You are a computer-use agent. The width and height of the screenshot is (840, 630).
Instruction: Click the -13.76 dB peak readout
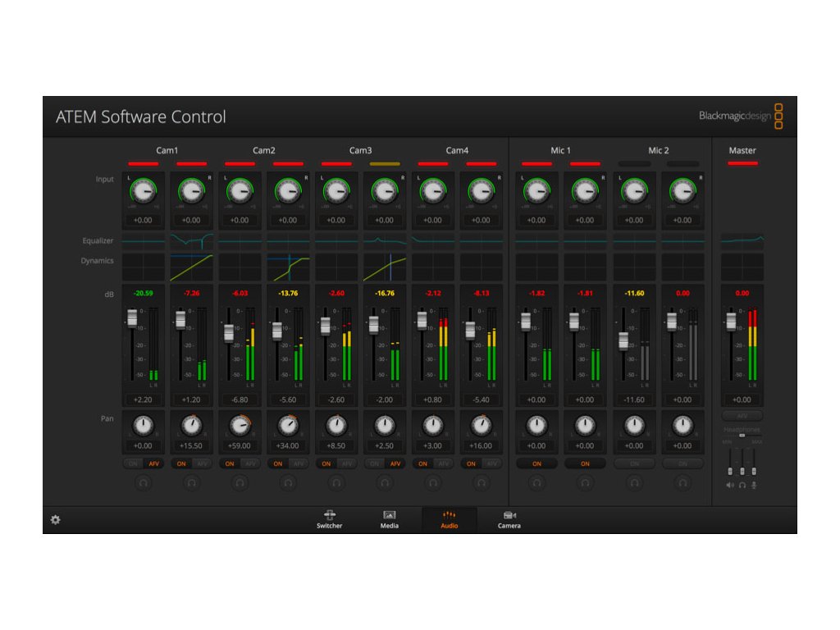pyautogui.click(x=288, y=293)
